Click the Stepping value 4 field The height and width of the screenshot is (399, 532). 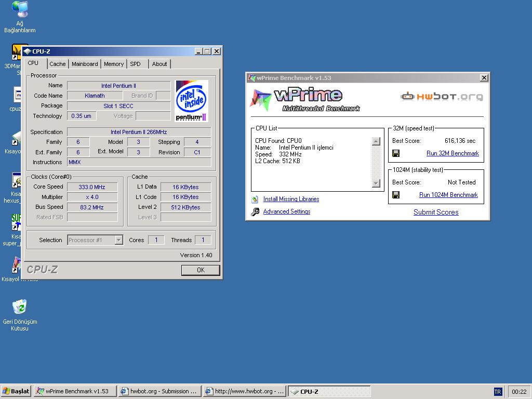coord(197,142)
